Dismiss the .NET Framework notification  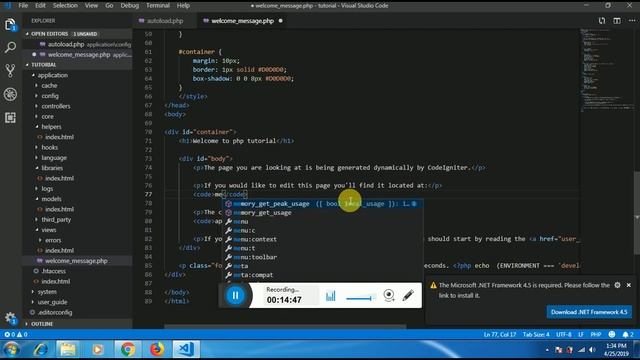[x=629, y=285]
